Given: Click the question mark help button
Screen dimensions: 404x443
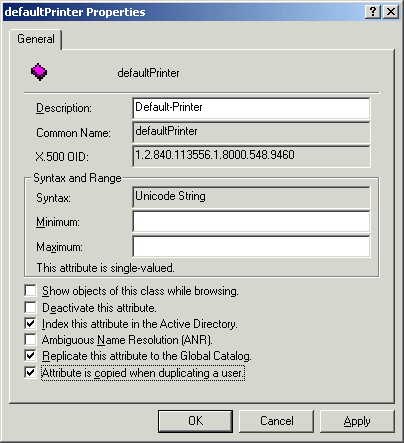Looking at the screenshot, I should coord(373,12).
